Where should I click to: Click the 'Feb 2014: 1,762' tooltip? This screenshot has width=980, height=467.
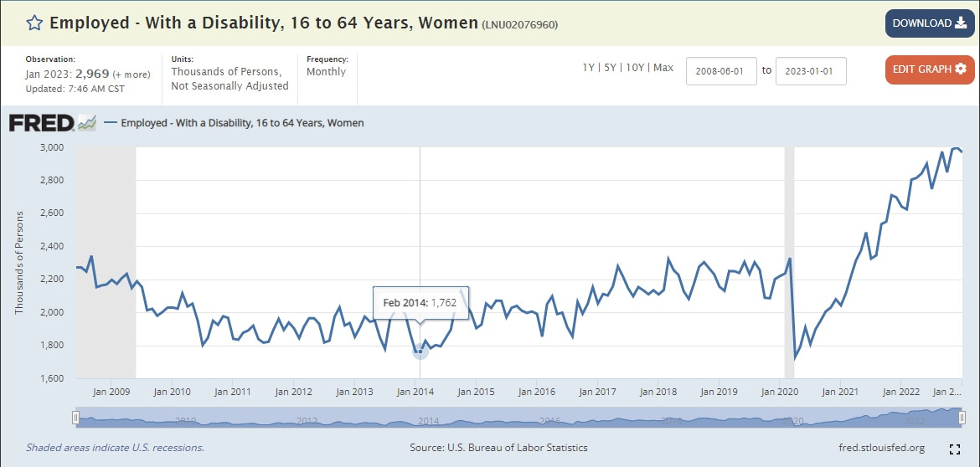click(420, 303)
